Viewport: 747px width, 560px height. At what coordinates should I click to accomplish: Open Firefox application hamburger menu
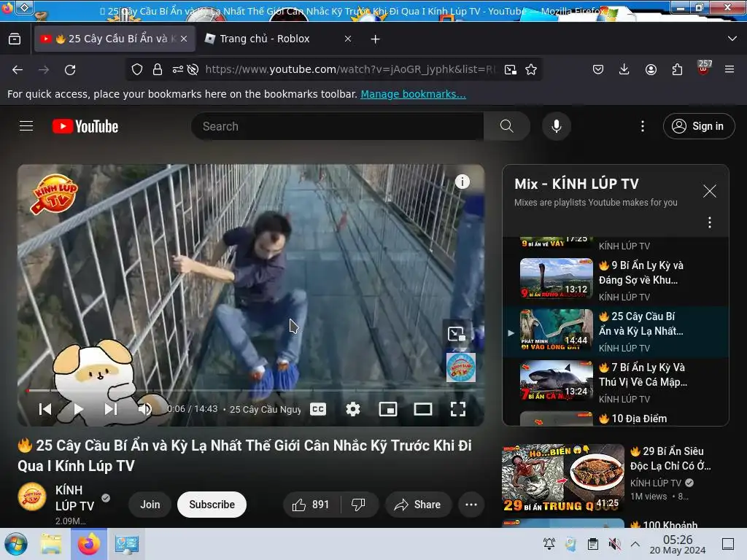click(x=729, y=69)
